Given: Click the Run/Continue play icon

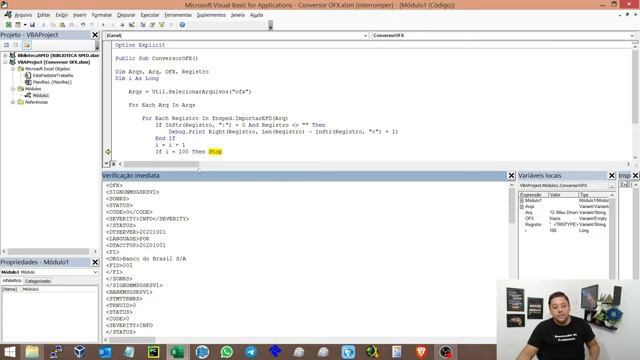Looking at the screenshot, I should tap(103, 25).
